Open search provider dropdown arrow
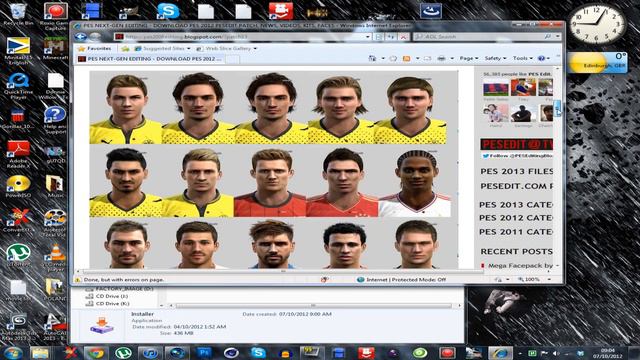 557,37
